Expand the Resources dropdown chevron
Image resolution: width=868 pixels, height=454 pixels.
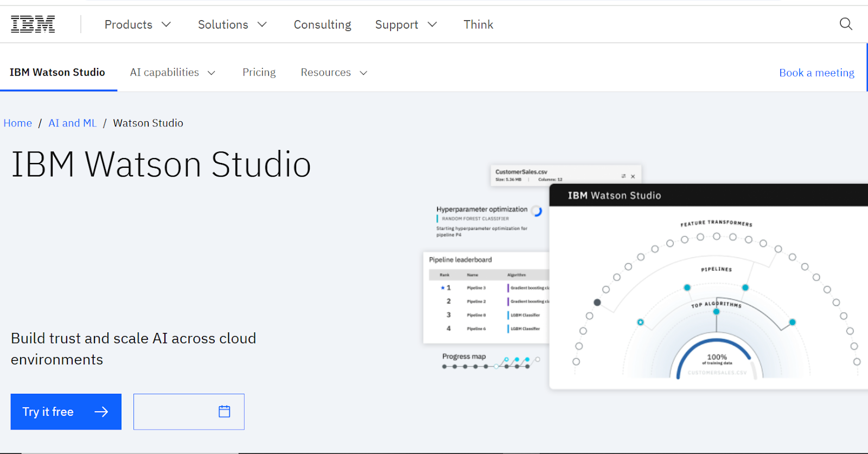363,73
